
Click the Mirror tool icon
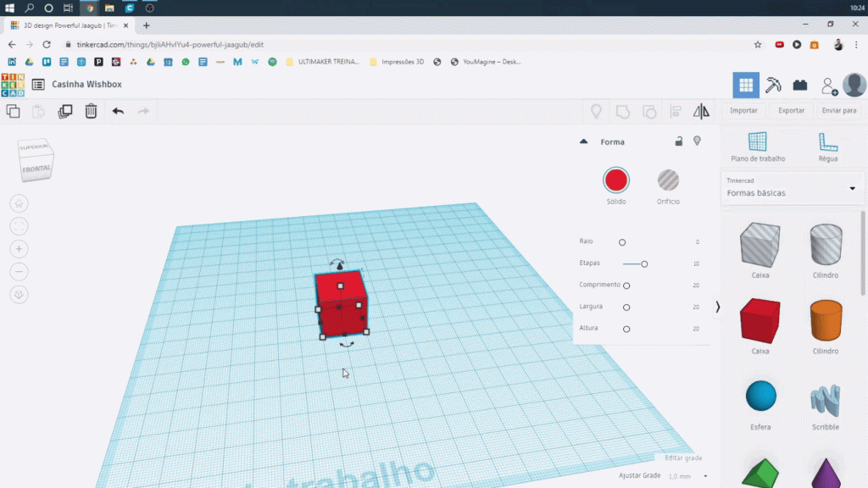click(x=701, y=111)
